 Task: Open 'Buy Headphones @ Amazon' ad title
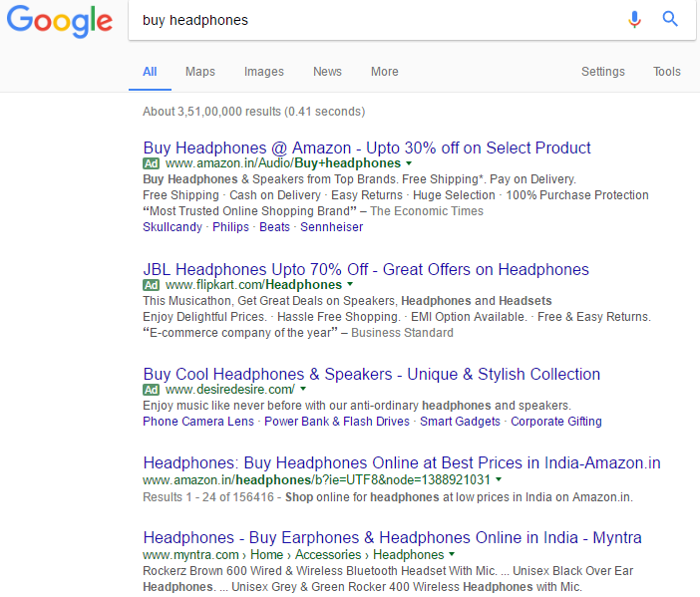pos(367,148)
